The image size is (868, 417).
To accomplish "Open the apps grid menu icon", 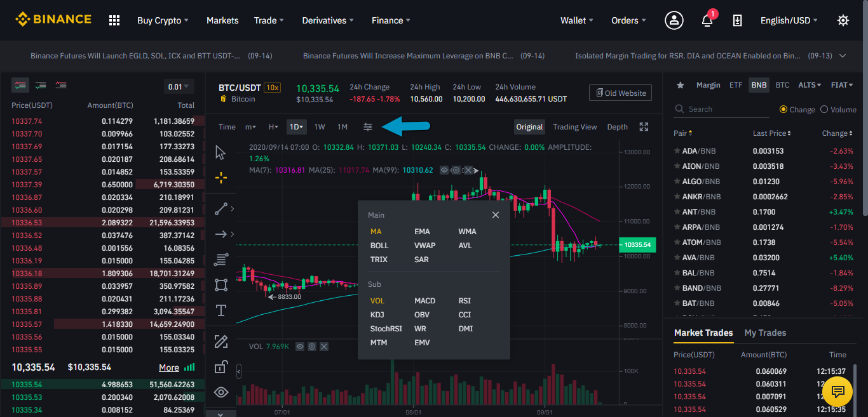I will (114, 20).
